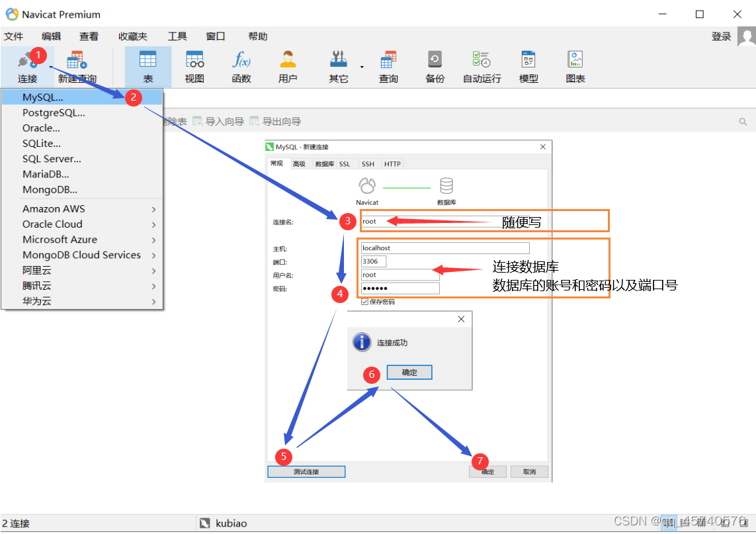Close the MySQL new connection dialog
The width and height of the screenshot is (756, 534).
[543, 147]
